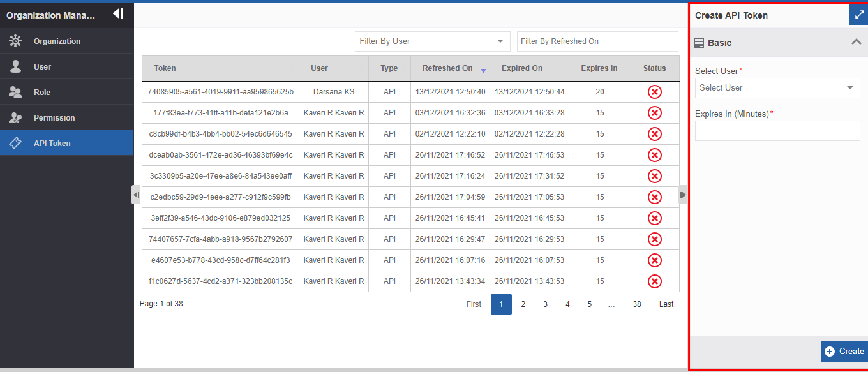The image size is (868, 372).
Task: Select token 177f83ea-f773-41ff-a11b-defa121e2b6a
Action: [220, 113]
